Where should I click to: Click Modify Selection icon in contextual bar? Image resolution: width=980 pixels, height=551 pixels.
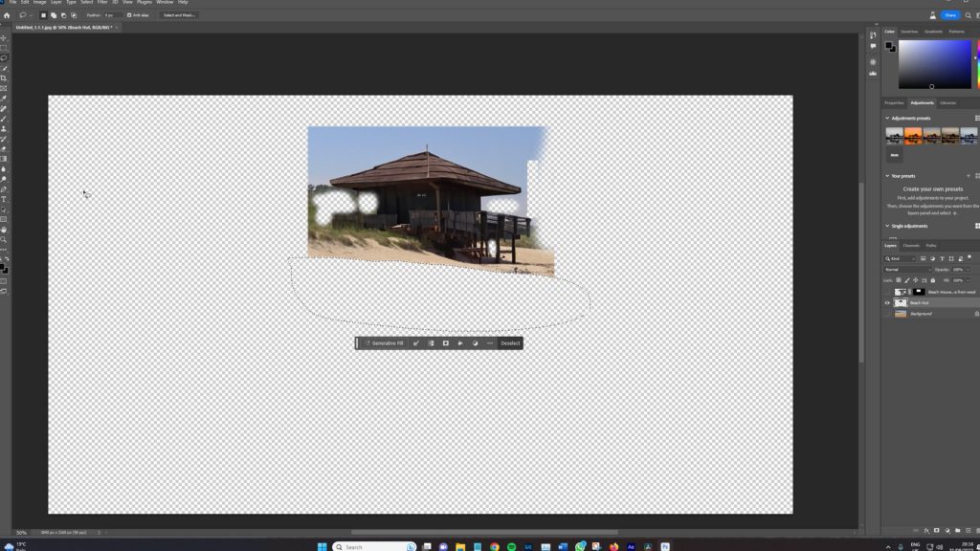pyautogui.click(x=416, y=343)
